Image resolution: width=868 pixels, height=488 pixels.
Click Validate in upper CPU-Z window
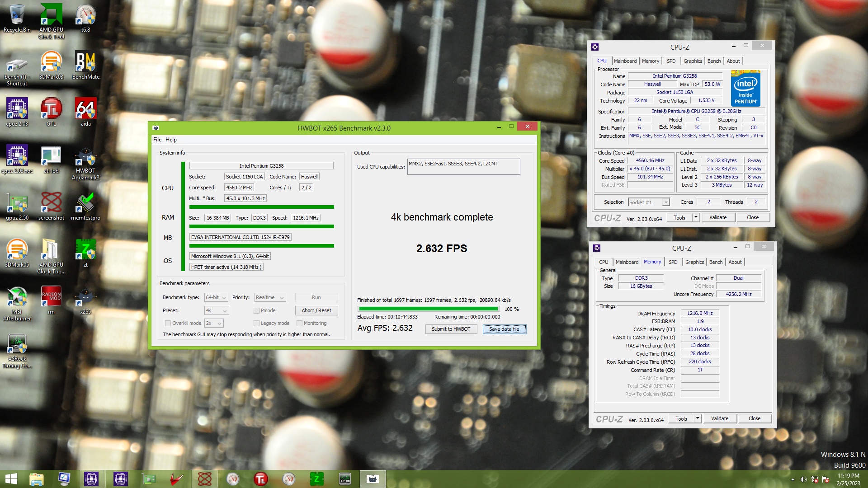718,217
